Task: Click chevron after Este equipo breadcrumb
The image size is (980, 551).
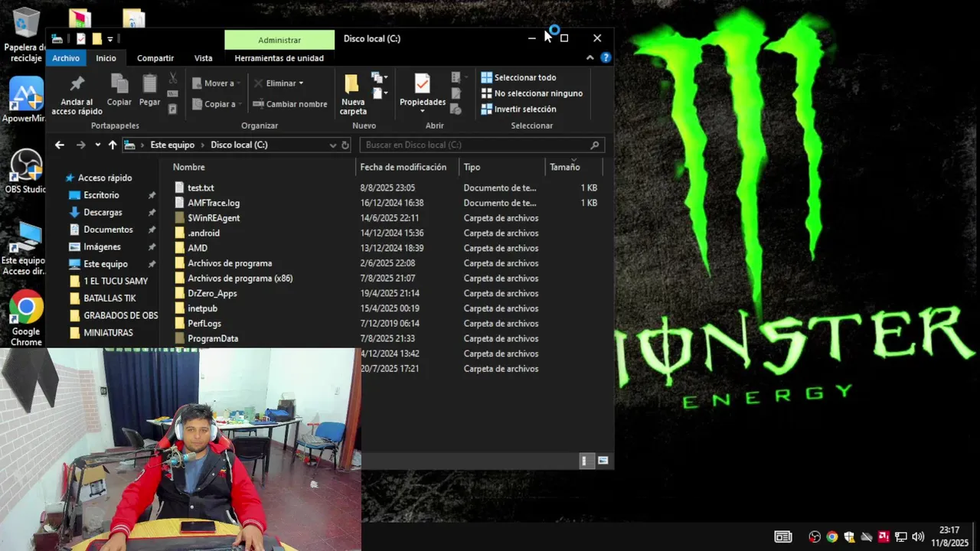Action: (203, 145)
